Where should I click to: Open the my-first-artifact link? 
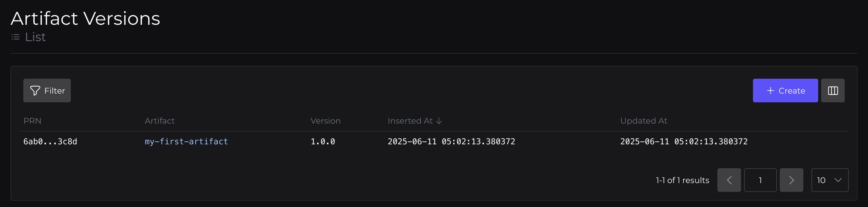coord(186,142)
